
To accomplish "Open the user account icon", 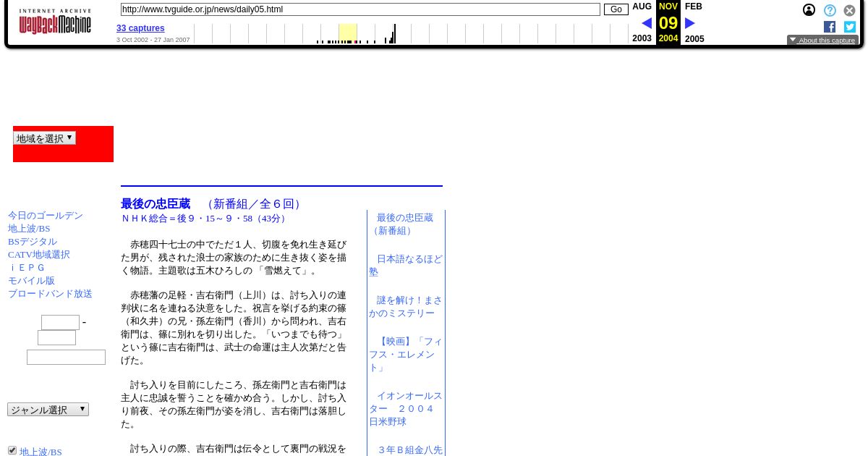I will tap(809, 10).
